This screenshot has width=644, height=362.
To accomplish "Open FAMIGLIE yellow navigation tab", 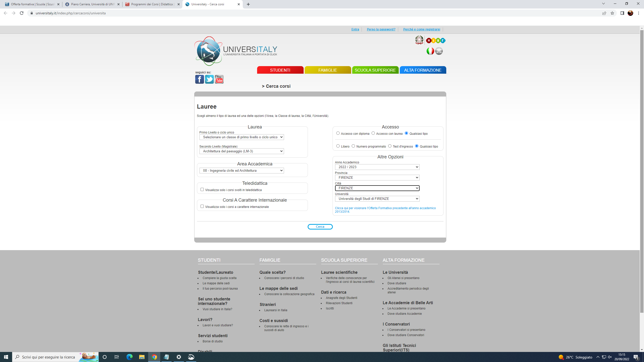I will pos(328,70).
